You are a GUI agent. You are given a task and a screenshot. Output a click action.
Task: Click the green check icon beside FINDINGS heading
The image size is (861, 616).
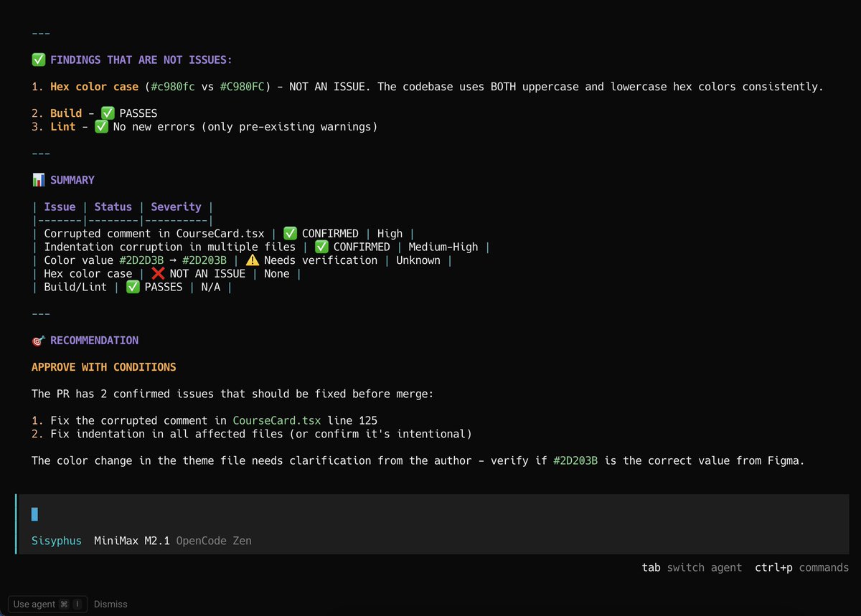[38, 60]
